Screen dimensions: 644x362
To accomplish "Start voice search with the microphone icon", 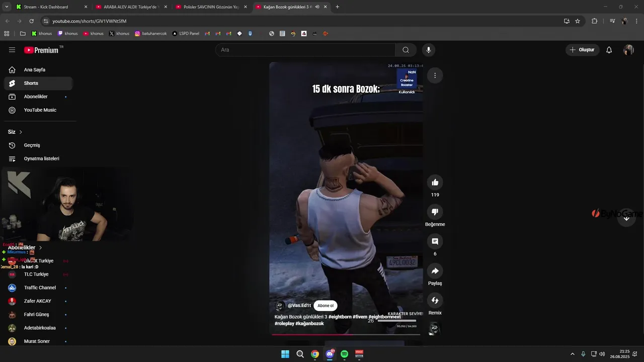I will pos(429,50).
